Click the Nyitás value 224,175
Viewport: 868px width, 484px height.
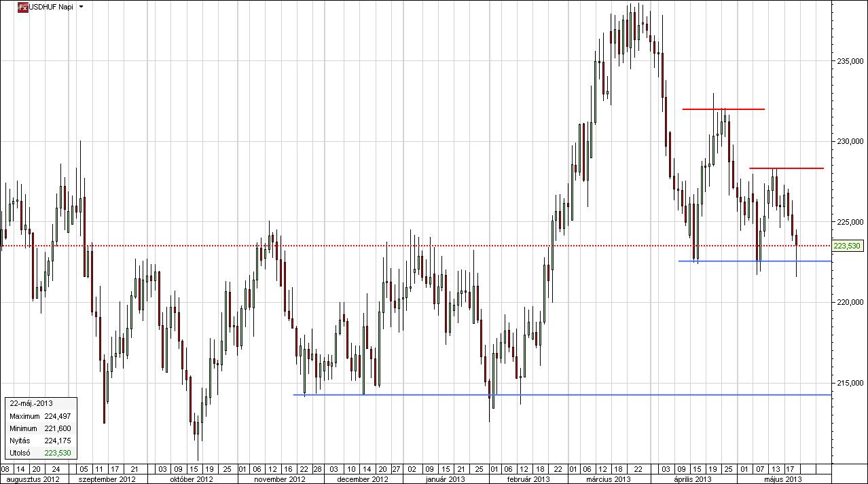[x=57, y=441]
